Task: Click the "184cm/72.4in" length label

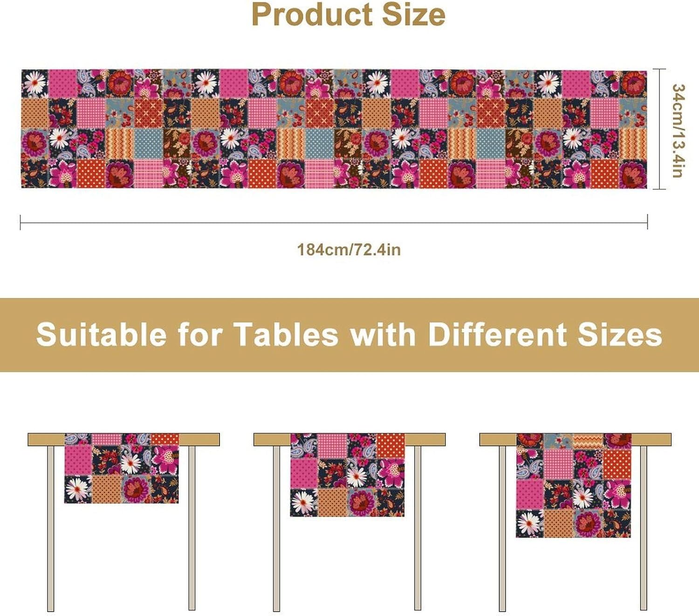Action: point(349,250)
